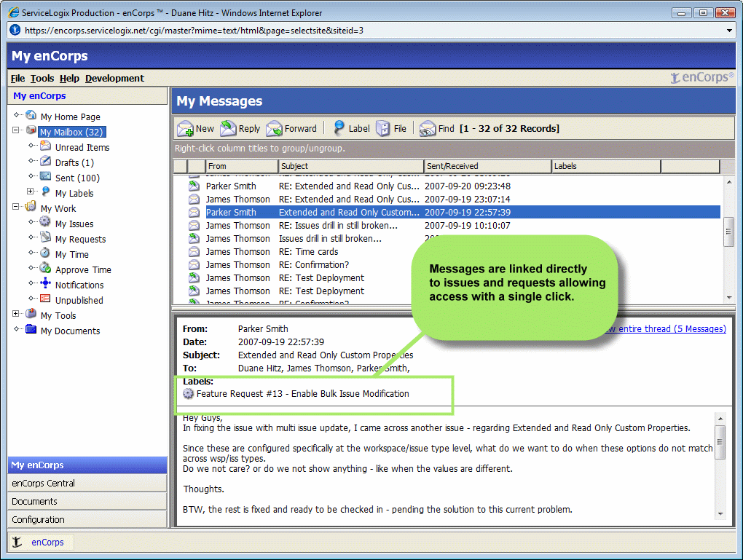Switch to the enCorps Central bottom tab
Screen dimensions: 743x560
(x=87, y=484)
